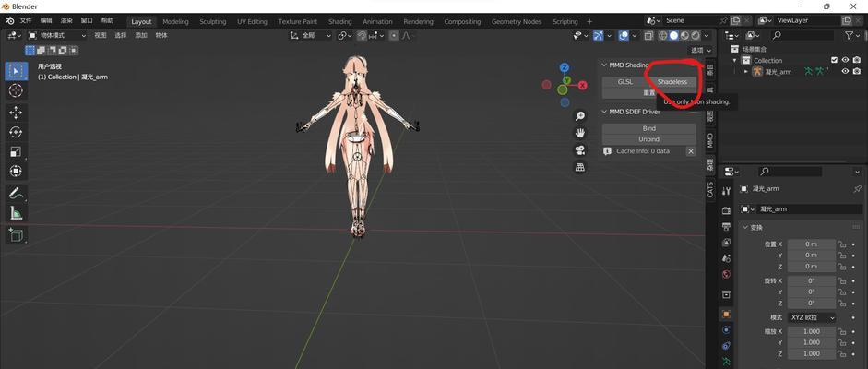The width and height of the screenshot is (868, 369).
Task: Disable Collection in renders via camera icon
Action: pos(857,60)
